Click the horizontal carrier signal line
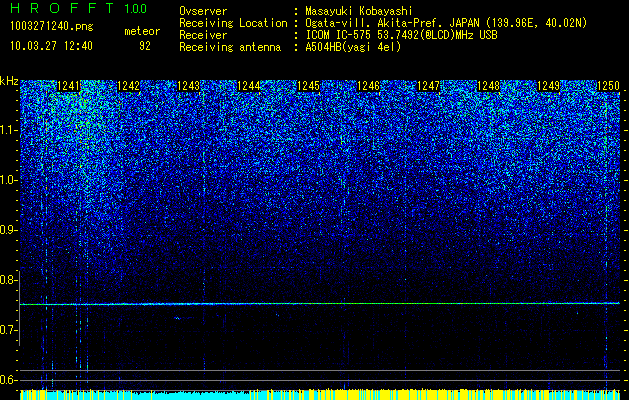 pos(320,304)
